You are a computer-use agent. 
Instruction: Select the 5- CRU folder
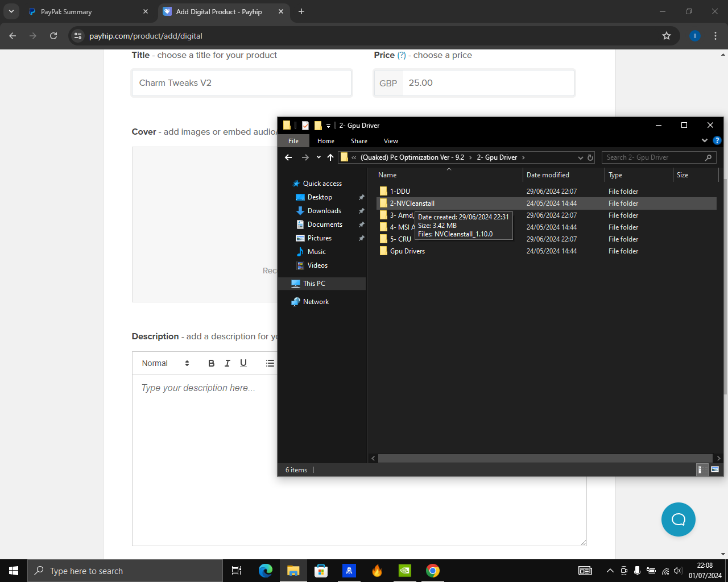[400, 239]
